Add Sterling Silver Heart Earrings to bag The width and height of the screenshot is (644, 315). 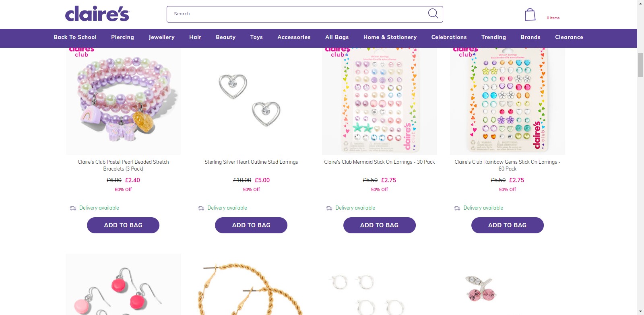pos(251,225)
